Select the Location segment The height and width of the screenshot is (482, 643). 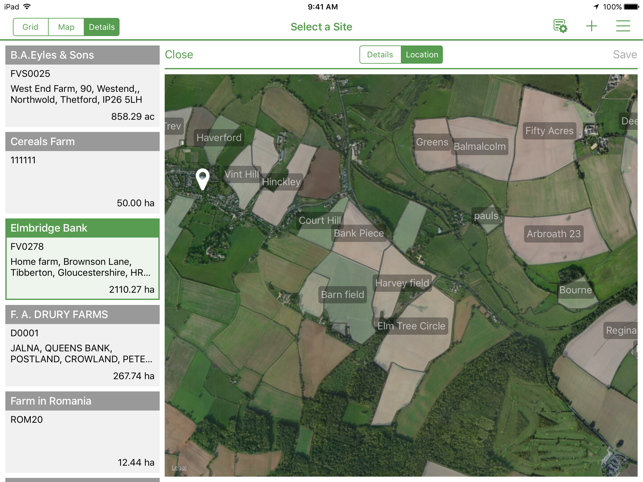[421, 55]
